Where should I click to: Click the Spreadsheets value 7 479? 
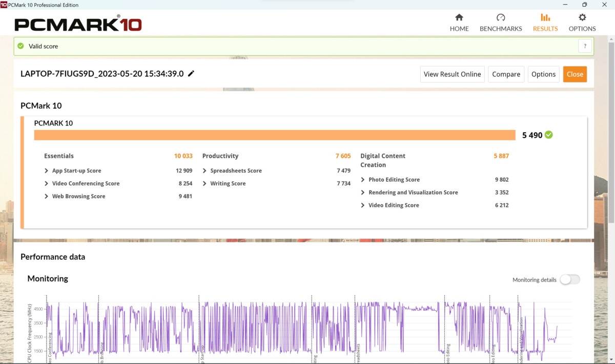tap(344, 170)
